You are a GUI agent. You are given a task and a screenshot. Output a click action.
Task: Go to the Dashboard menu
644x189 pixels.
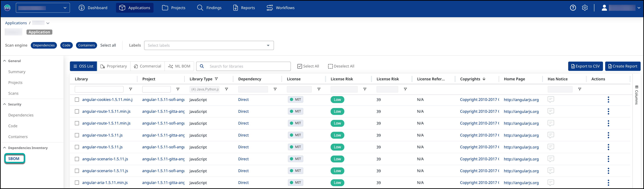[93, 8]
